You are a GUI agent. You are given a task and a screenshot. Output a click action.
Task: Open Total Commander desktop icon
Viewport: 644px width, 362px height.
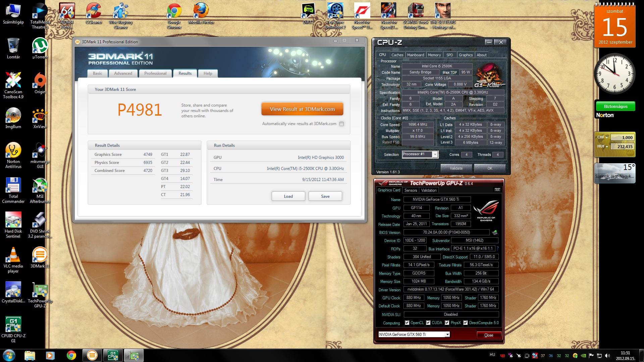(x=13, y=190)
